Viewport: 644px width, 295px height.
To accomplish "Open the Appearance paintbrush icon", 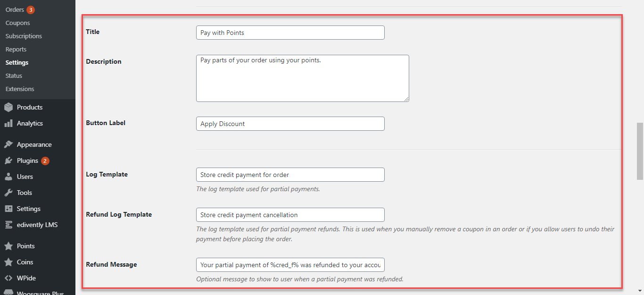I will coord(8,144).
